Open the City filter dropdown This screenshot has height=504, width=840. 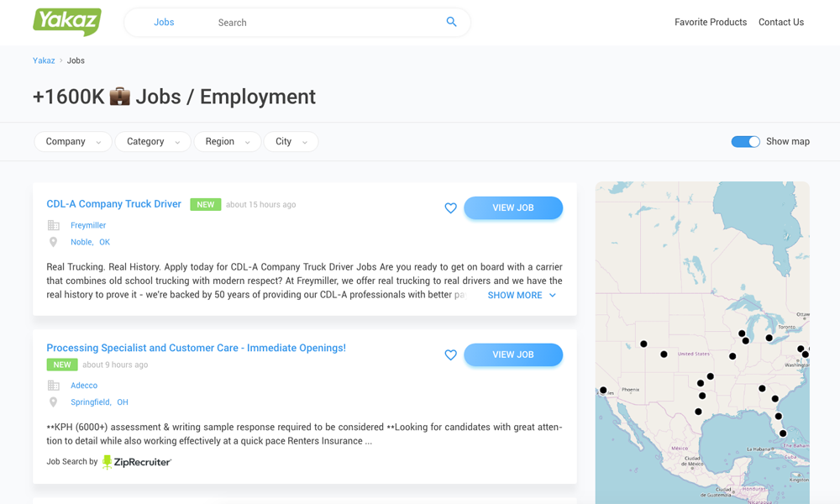pyautogui.click(x=291, y=142)
